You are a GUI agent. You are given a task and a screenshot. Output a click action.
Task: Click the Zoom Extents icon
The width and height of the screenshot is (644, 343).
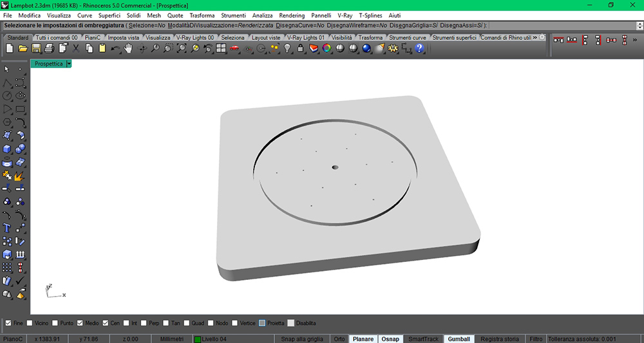coord(182,48)
